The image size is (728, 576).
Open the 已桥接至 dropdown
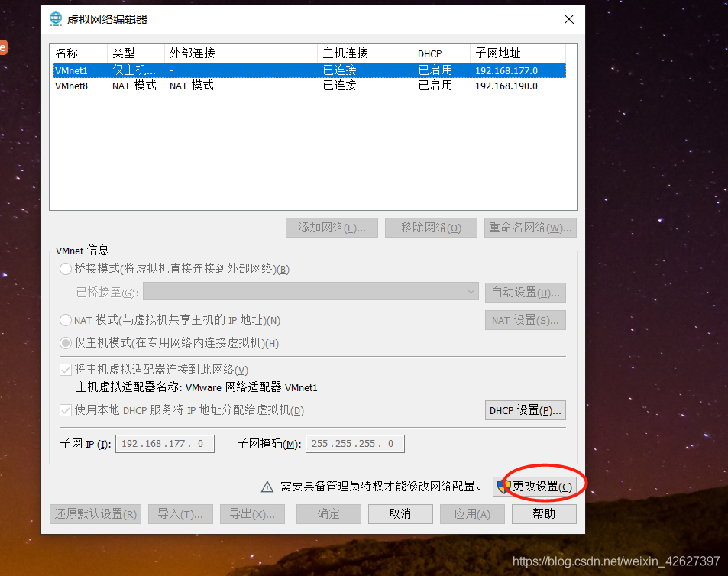tap(311, 292)
